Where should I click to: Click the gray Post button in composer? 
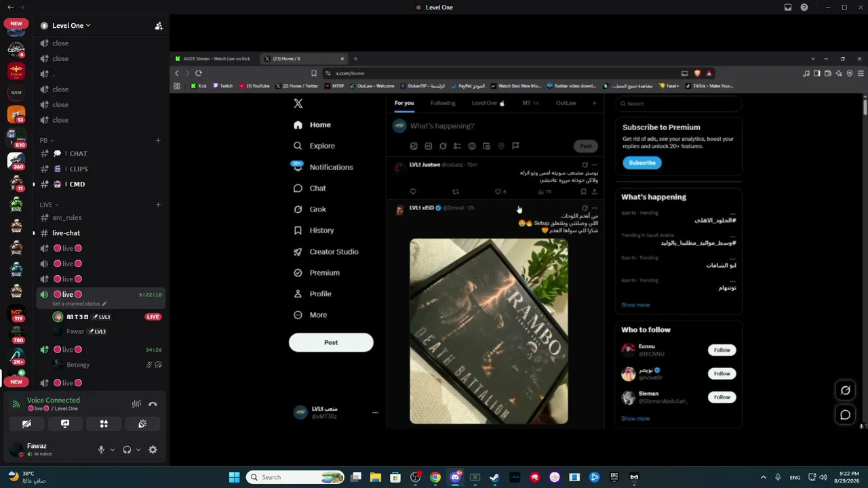coord(586,146)
